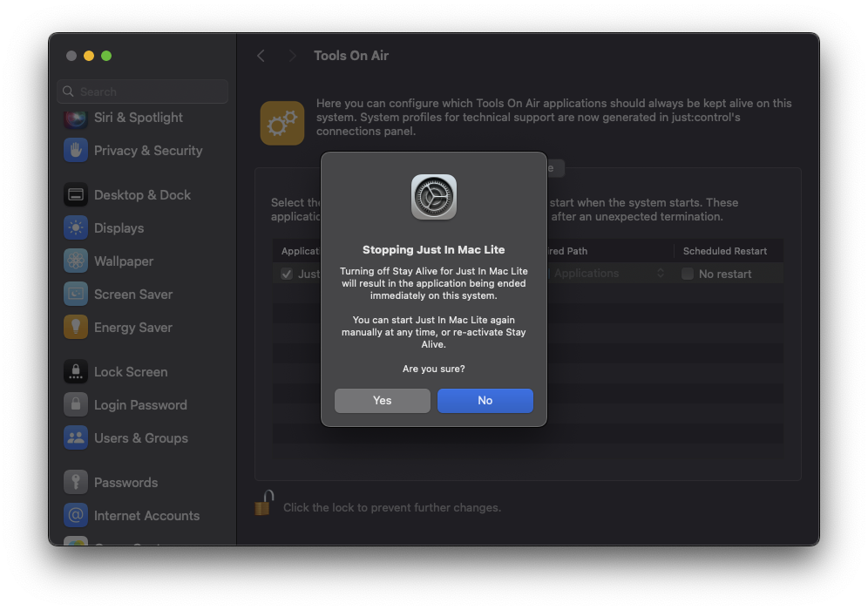Click the Desktop & Dock icon
Viewport: 868px width, 610px height.
click(x=76, y=195)
